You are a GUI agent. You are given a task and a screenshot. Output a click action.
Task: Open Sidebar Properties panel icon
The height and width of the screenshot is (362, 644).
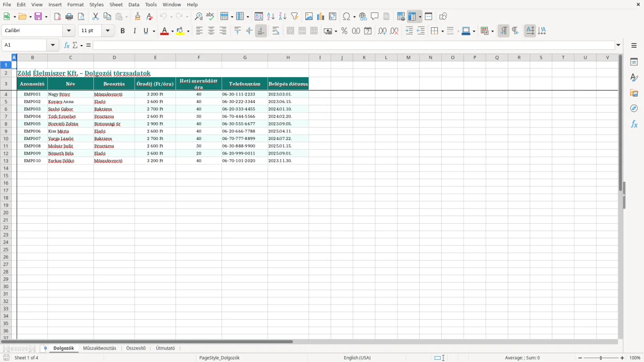pyautogui.click(x=634, y=62)
